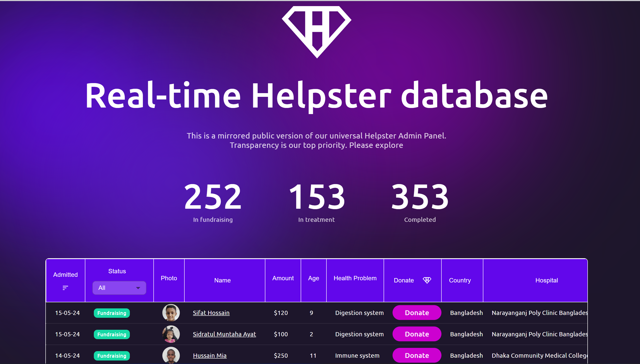Click Fundraising badge in Hussain Mia row

[112, 356]
